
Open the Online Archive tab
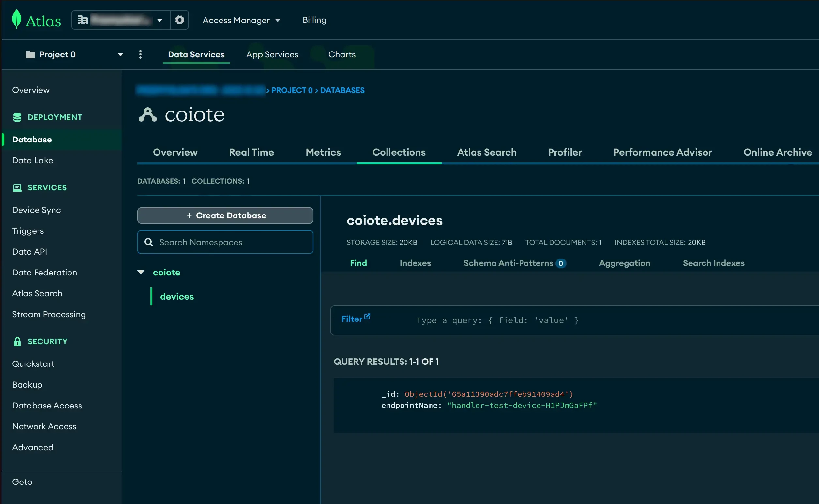(x=778, y=152)
